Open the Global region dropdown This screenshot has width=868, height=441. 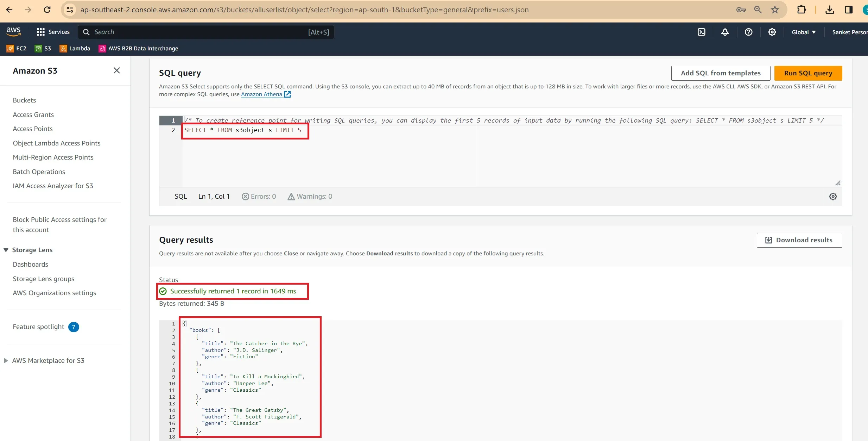[804, 32]
